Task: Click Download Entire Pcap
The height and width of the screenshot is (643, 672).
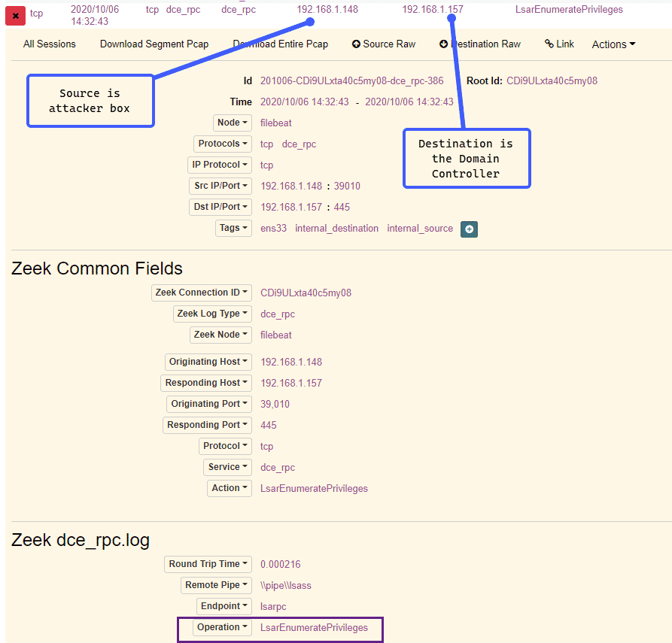Action: [281, 44]
